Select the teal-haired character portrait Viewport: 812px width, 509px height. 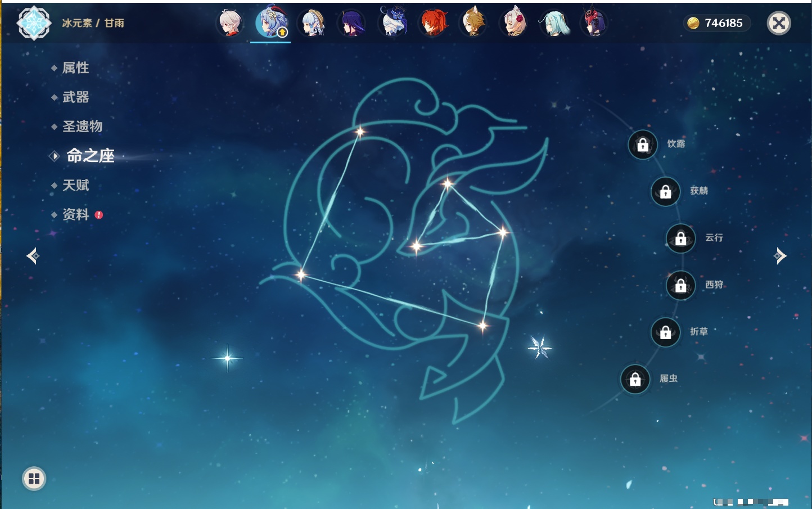pyautogui.click(x=554, y=23)
